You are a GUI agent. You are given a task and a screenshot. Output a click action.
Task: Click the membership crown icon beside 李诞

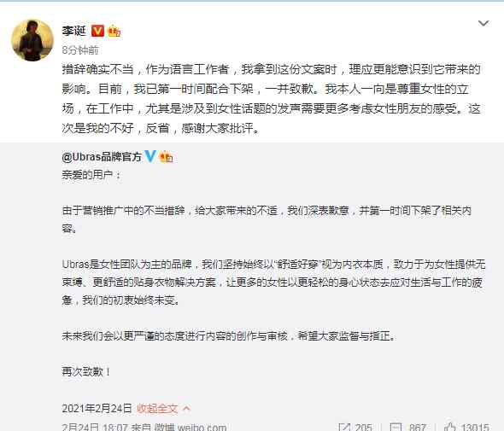(114, 32)
